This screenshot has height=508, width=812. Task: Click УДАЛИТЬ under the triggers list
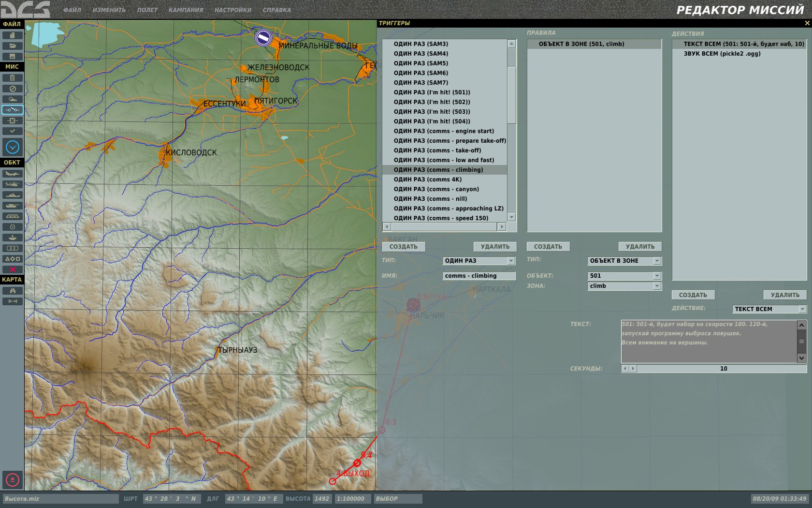[x=495, y=247]
